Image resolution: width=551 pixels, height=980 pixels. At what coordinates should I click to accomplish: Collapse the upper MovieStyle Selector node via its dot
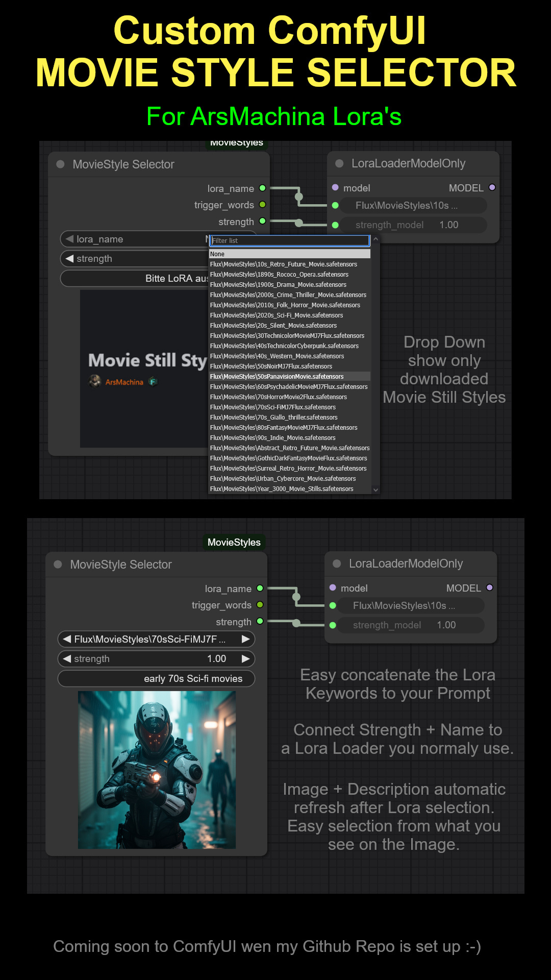[x=60, y=164]
